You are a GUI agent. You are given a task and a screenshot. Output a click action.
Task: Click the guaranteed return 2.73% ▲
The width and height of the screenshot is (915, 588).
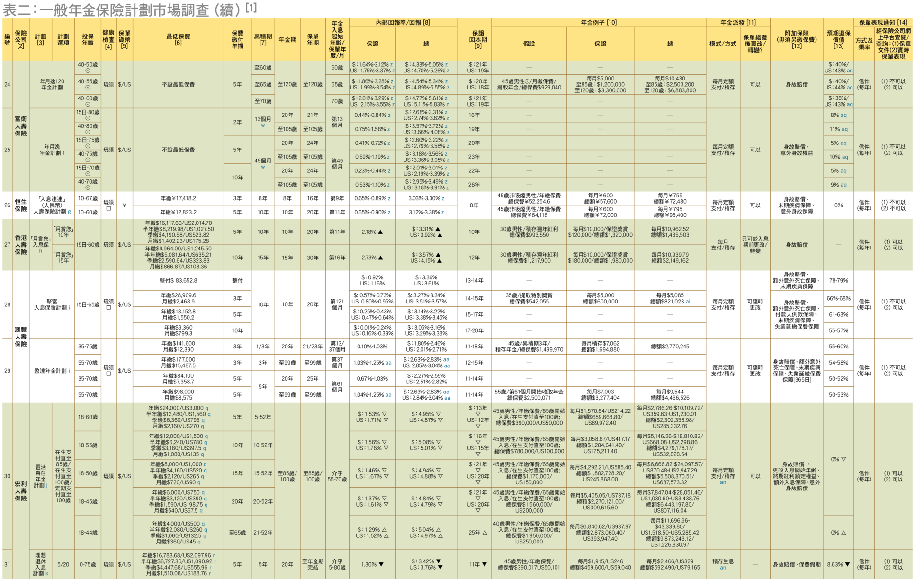[372, 258]
